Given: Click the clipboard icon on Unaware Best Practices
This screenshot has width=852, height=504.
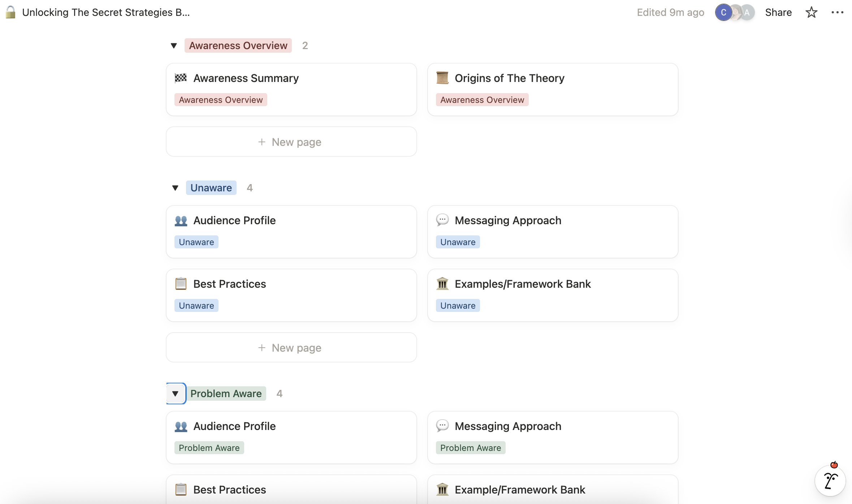Looking at the screenshot, I should pyautogui.click(x=181, y=284).
